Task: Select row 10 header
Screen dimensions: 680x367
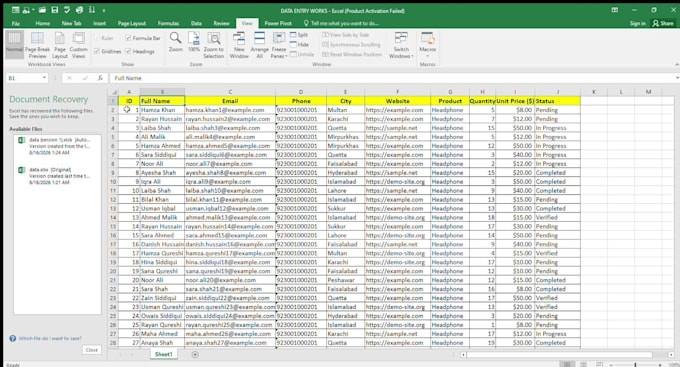Action: coord(113,182)
